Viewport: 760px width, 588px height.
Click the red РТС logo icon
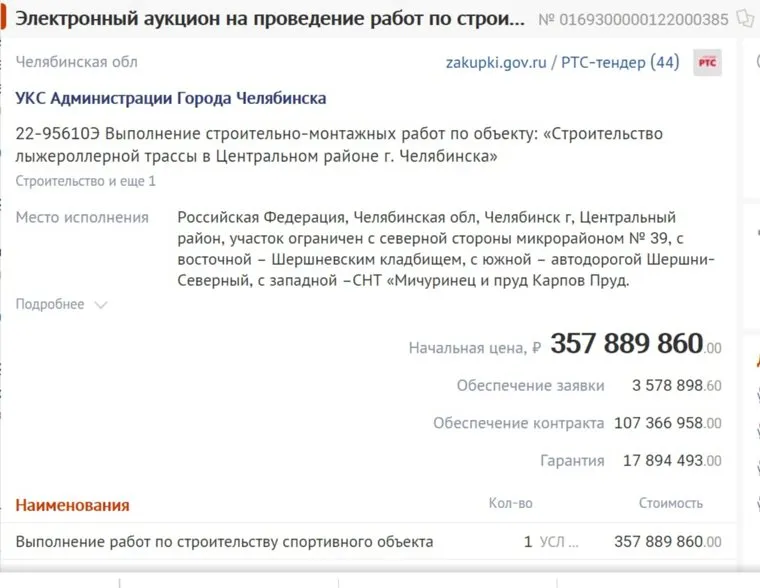707,62
